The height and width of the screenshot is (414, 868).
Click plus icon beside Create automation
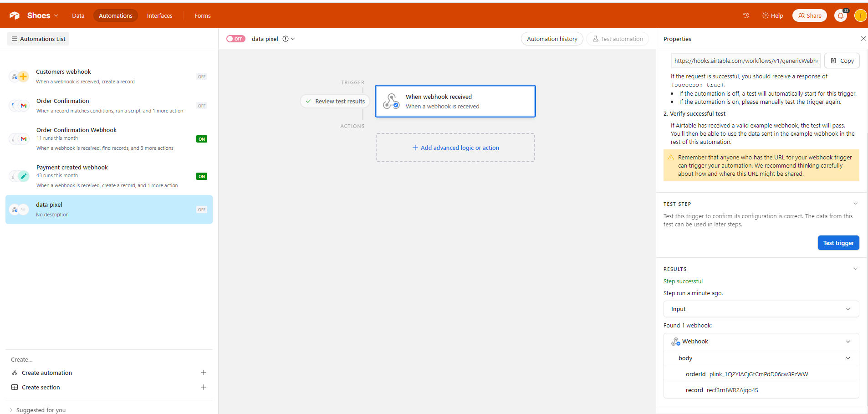pos(204,373)
